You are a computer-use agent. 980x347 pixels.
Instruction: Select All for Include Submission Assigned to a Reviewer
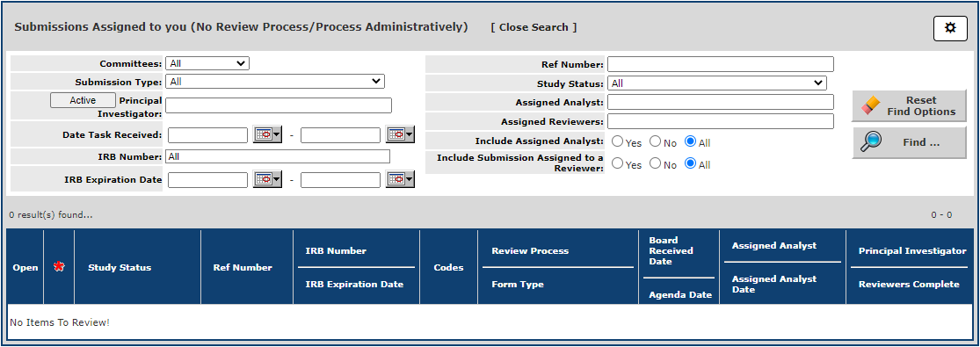tap(691, 163)
